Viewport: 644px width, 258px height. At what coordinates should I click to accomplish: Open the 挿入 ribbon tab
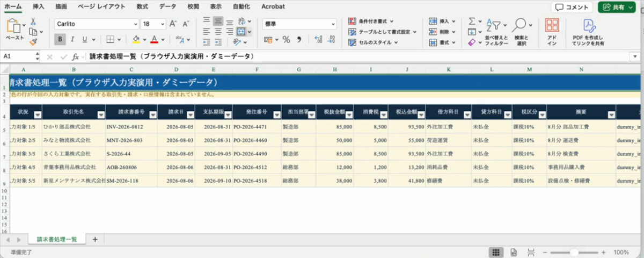tap(39, 6)
